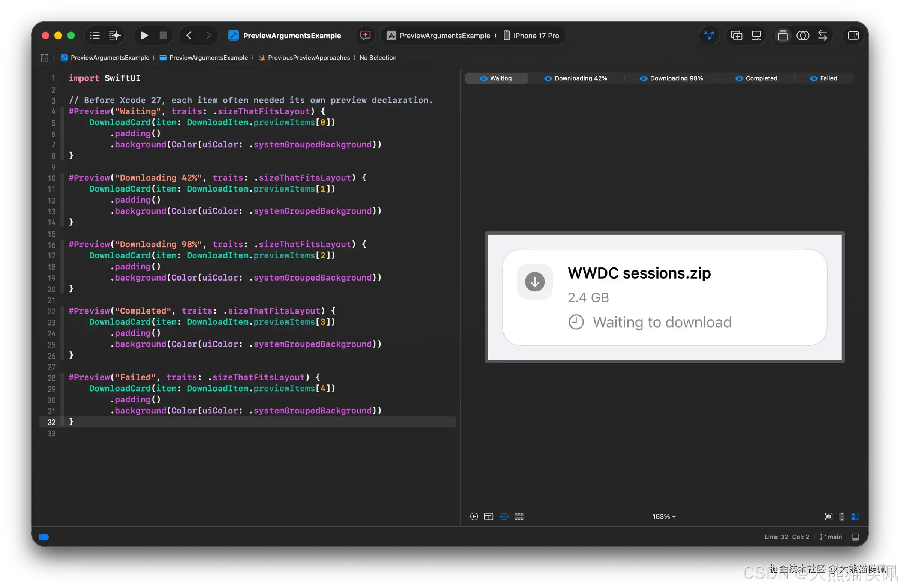Click the canvas layout icon beside live preview
Viewport: 900px width, 588px height.
point(489,516)
